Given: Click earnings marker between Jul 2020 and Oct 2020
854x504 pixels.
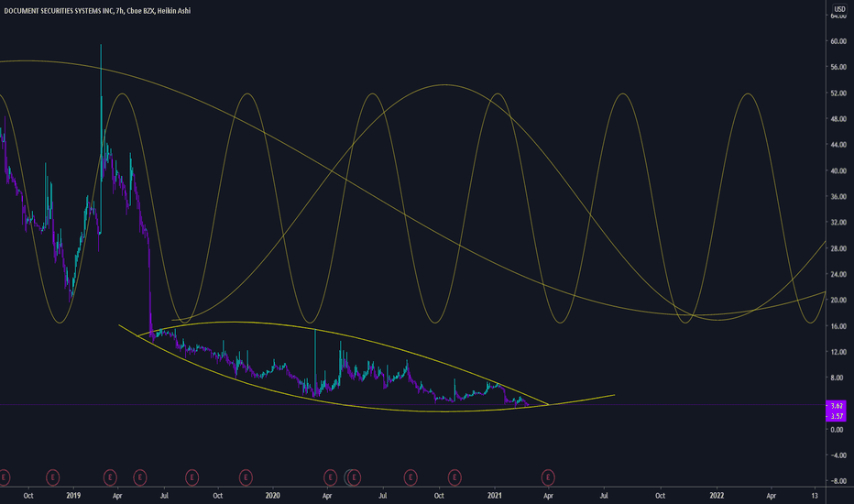Looking at the screenshot, I should tap(411, 477).
